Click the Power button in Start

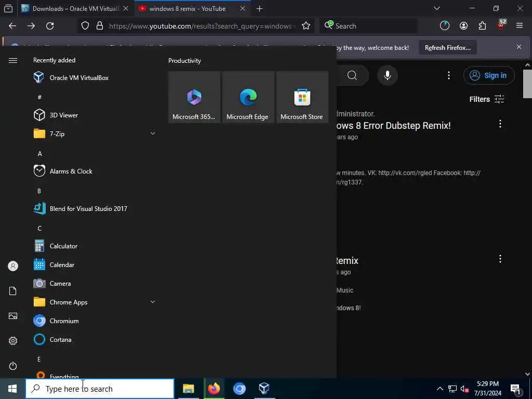13,366
